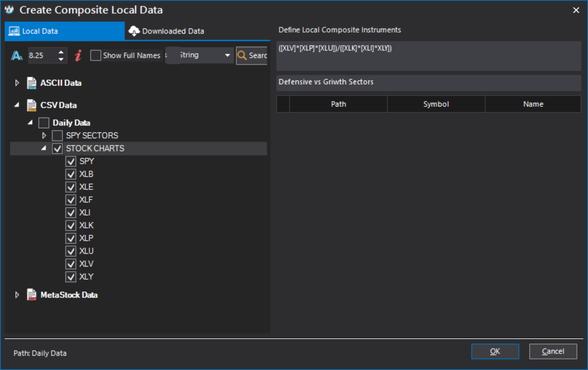Click the font size input field

pyautogui.click(x=42, y=55)
